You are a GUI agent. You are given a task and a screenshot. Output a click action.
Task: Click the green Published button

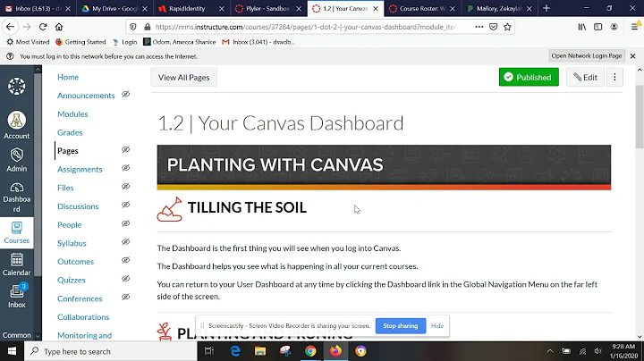tap(529, 77)
